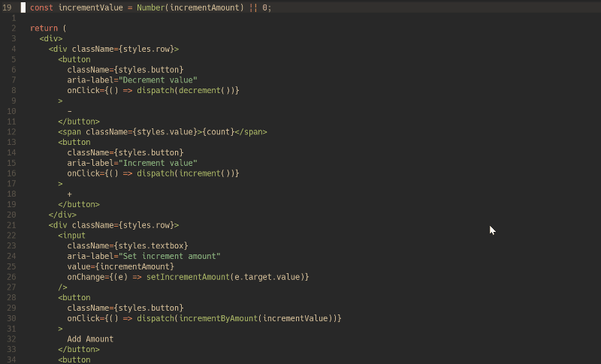Viewport: 601px width, 364px height.
Task: Click 'decrement()' in the onClick on line 8
Action: tap(204, 90)
